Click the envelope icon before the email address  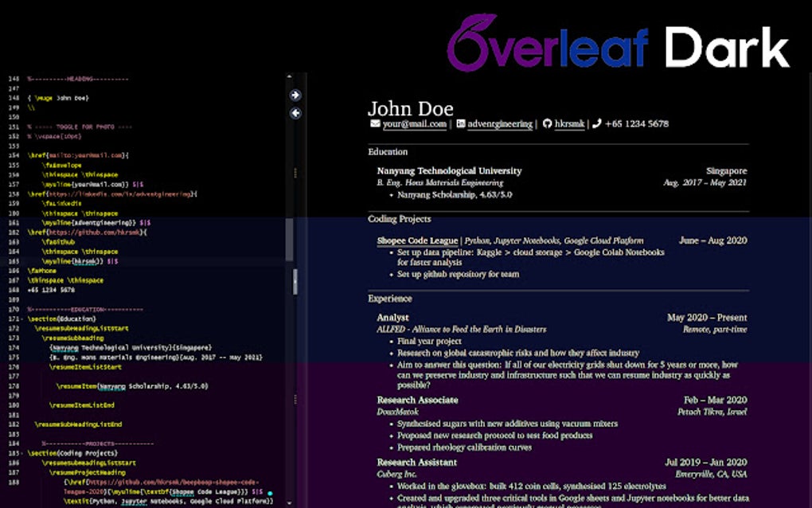[375, 124]
